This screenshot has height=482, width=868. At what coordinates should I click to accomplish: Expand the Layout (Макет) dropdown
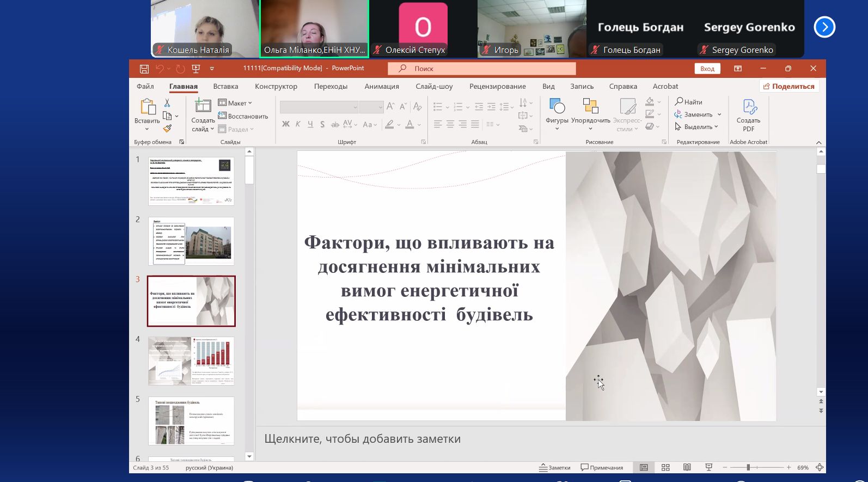point(235,103)
